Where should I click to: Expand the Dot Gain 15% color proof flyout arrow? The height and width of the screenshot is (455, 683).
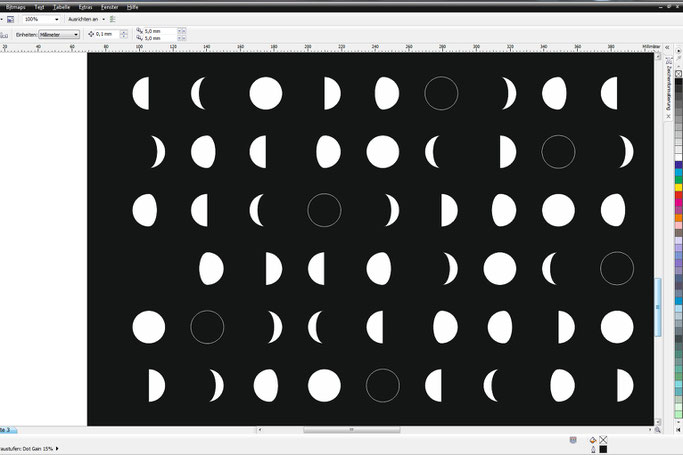[57, 448]
